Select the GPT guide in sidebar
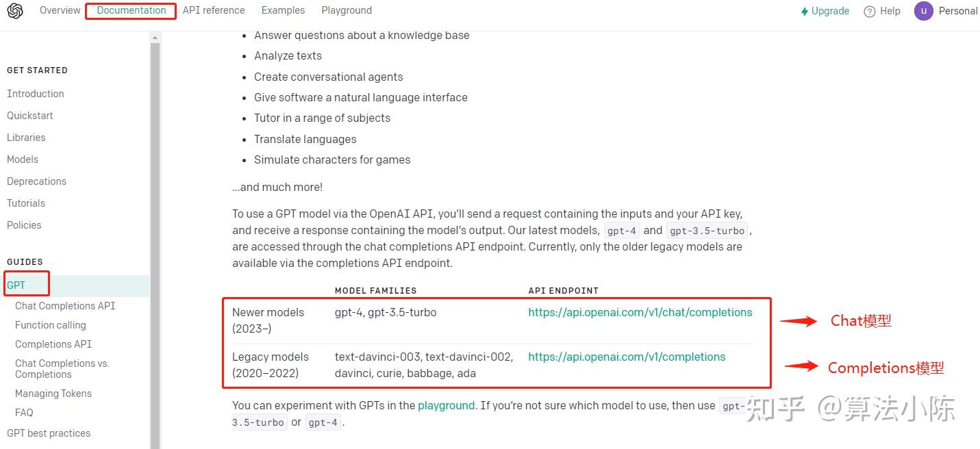 (16, 283)
